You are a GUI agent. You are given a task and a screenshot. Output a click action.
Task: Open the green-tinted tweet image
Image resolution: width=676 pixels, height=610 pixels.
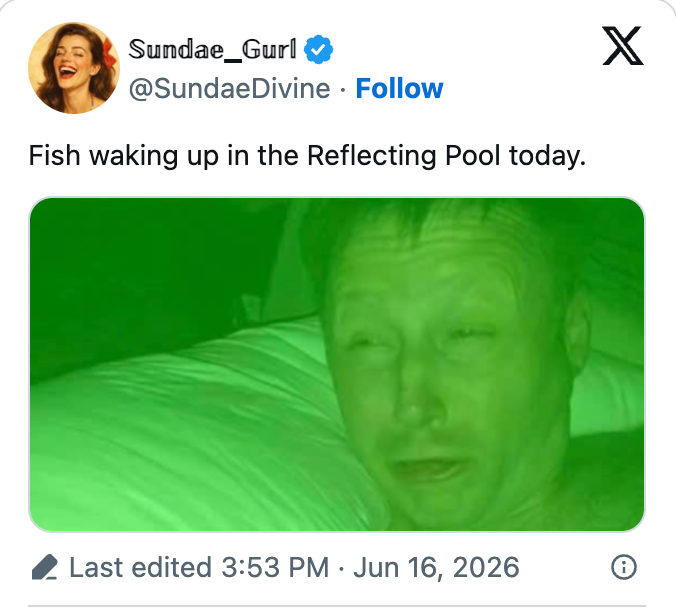pyautogui.click(x=337, y=364)
